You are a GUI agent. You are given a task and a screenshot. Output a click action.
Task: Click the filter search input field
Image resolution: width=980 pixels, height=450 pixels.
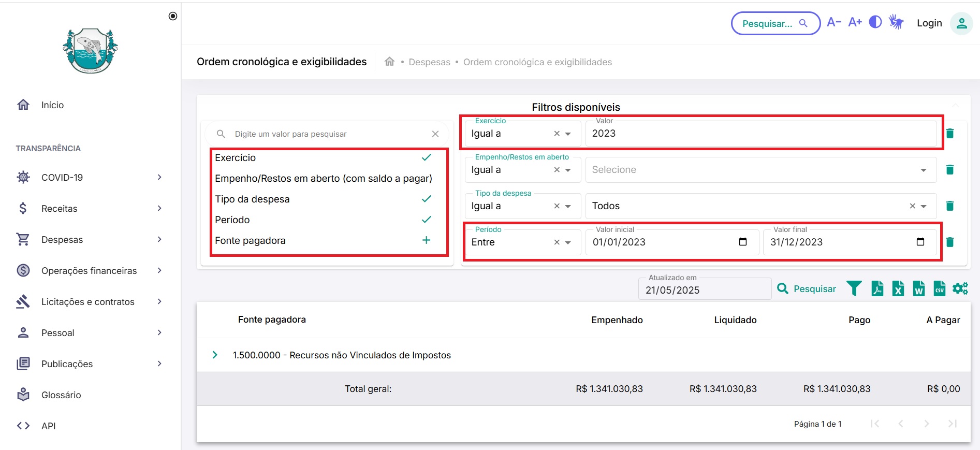[x=329, y=134]
